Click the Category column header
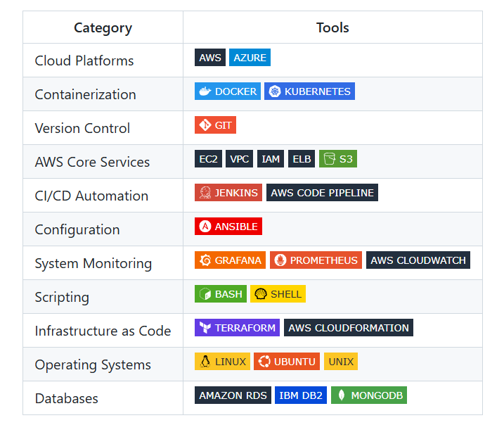Viewport: 504px width, 425px height. click(103, 27)
